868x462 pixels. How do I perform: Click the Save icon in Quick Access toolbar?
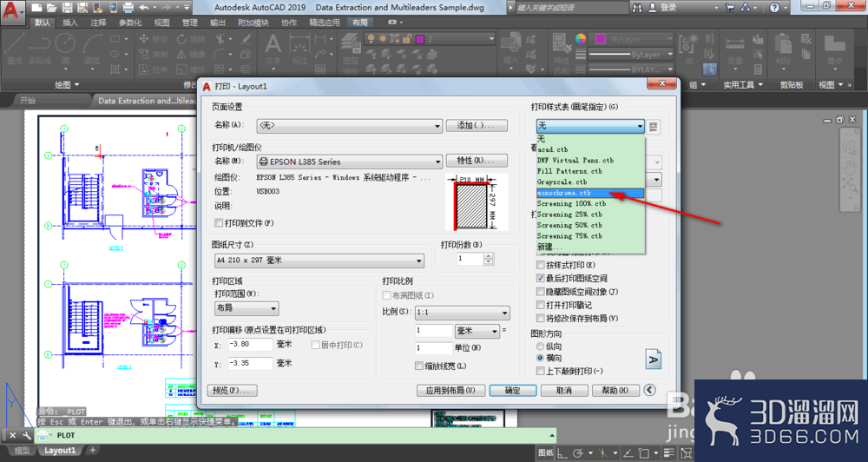68,8
